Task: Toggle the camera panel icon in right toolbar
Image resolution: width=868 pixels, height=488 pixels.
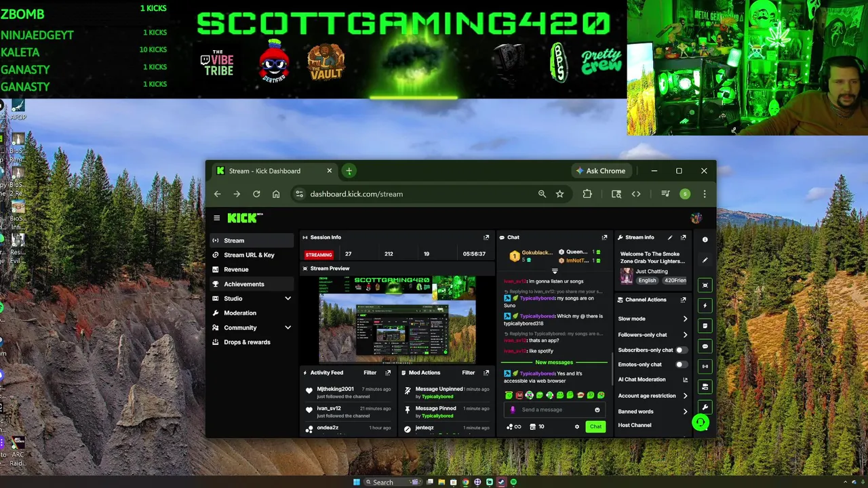Action: [705, 387]
